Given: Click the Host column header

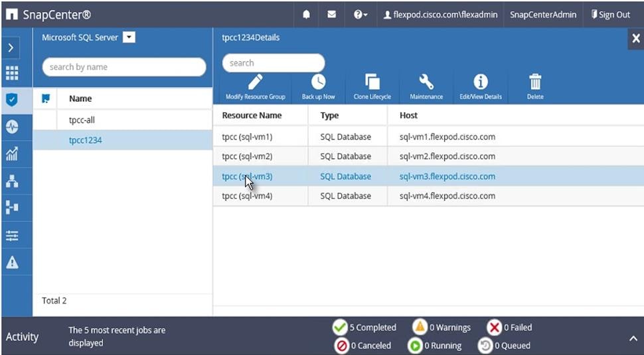Looking at the screenshot, I should pyautogui.click(x=408, y=116).
